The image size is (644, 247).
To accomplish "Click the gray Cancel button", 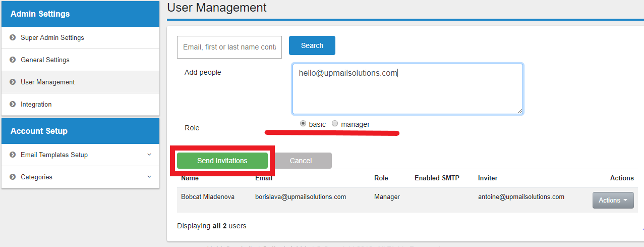I will coord(301,161).
